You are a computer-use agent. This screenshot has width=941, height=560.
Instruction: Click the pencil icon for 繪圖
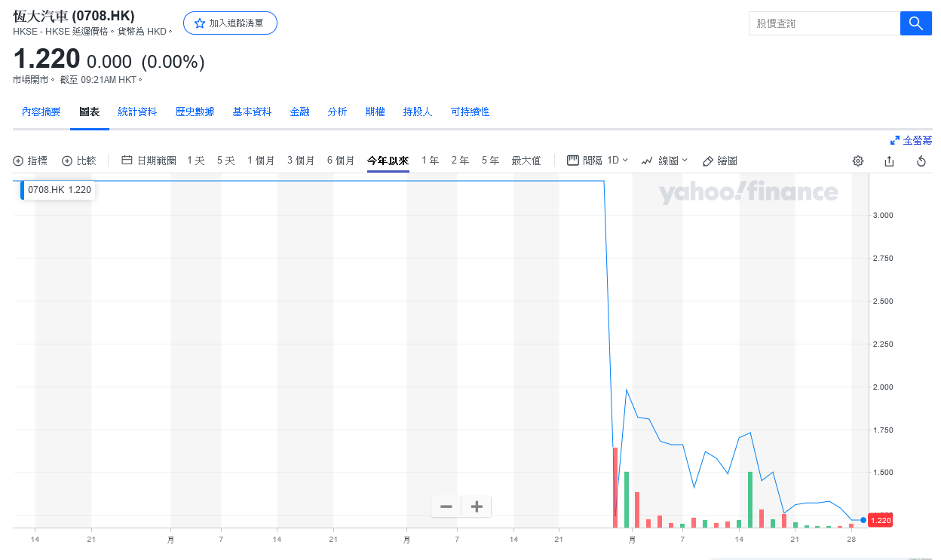(x=708, y=161)
